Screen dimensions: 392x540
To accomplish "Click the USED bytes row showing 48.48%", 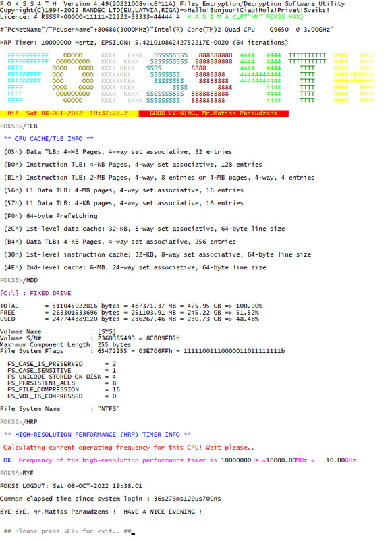I will (130, 319).
